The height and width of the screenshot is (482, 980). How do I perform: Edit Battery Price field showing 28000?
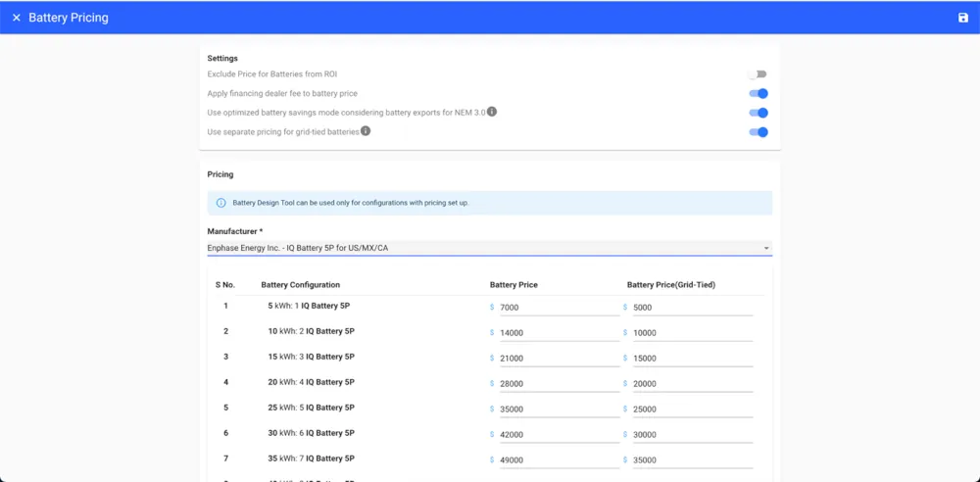(x=560, y=384)
